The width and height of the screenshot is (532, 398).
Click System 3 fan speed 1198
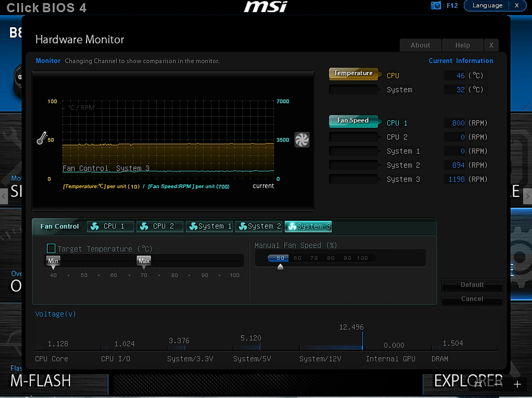click(457, 179)
